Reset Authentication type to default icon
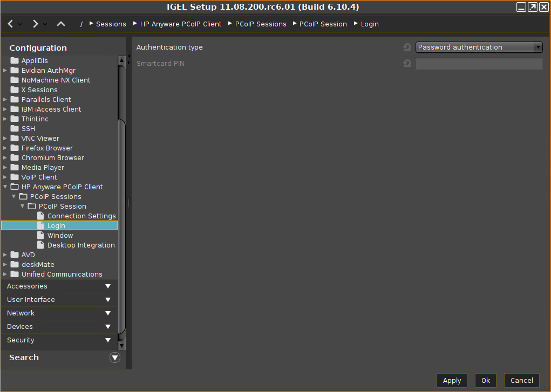The image size is (551, 392). (407, 47)
